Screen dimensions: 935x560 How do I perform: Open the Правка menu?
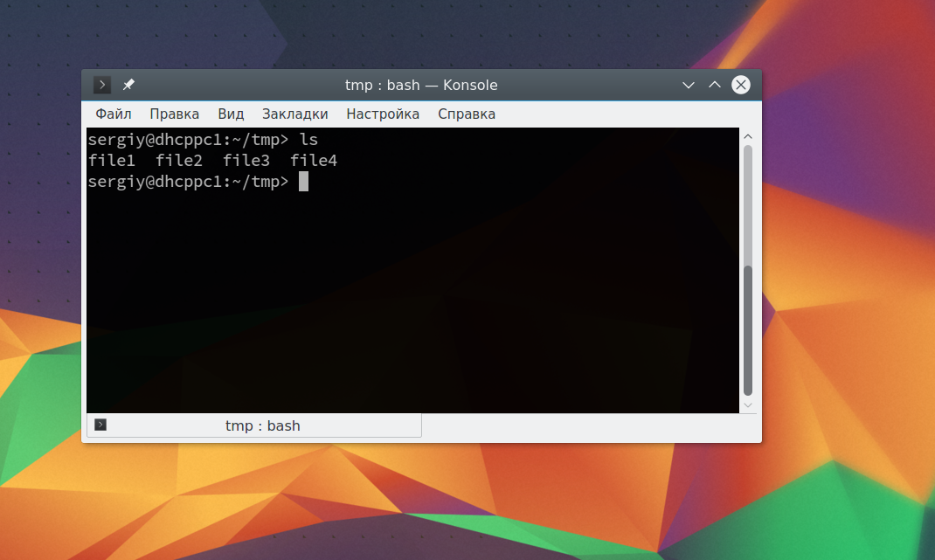[174, 114]
